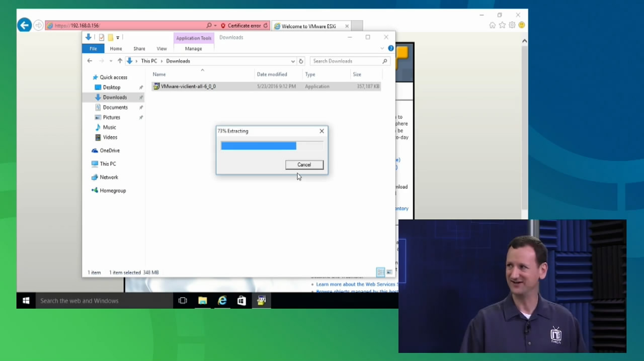This screenshot has height=361, width=644.
Task: Close the Welcome to VMware ESXi tab
Action: [347, 26]
